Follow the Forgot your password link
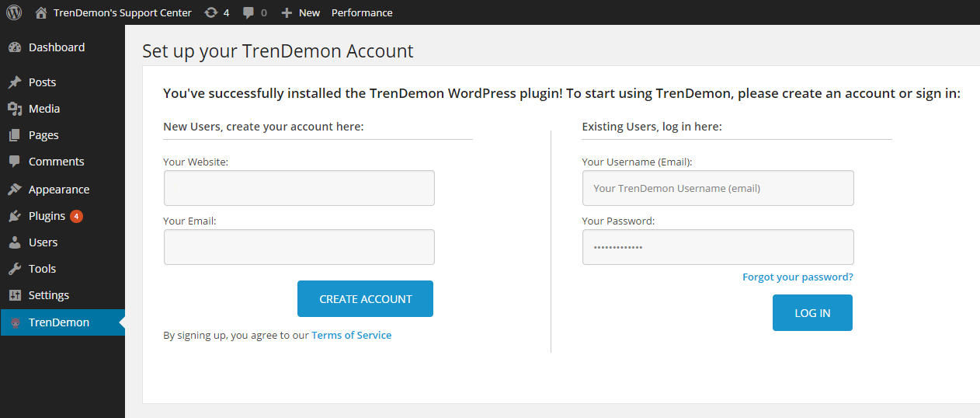The width and height of the screenshot is (980, 418). point(798,277)
